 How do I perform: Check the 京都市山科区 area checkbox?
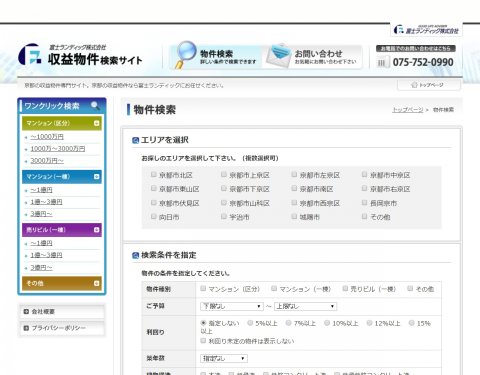coord(224,203)
